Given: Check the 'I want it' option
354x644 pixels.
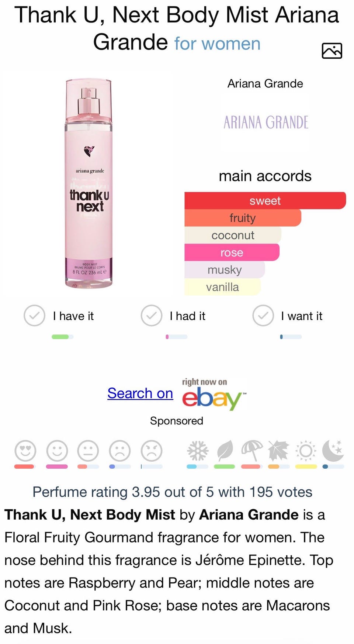Looking at the screenshot, I should [x=263, y=316].
